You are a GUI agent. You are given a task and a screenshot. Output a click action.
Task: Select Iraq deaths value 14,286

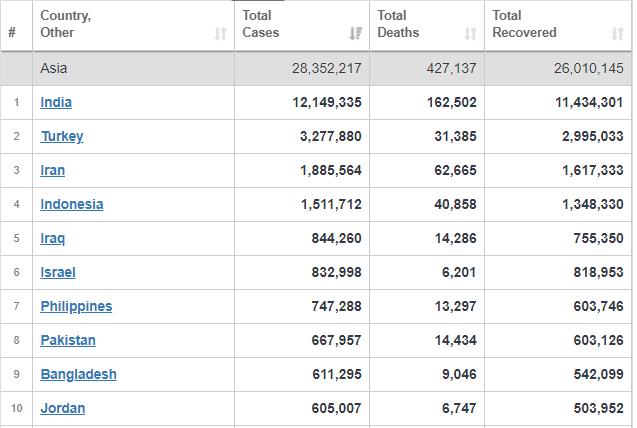455,238
